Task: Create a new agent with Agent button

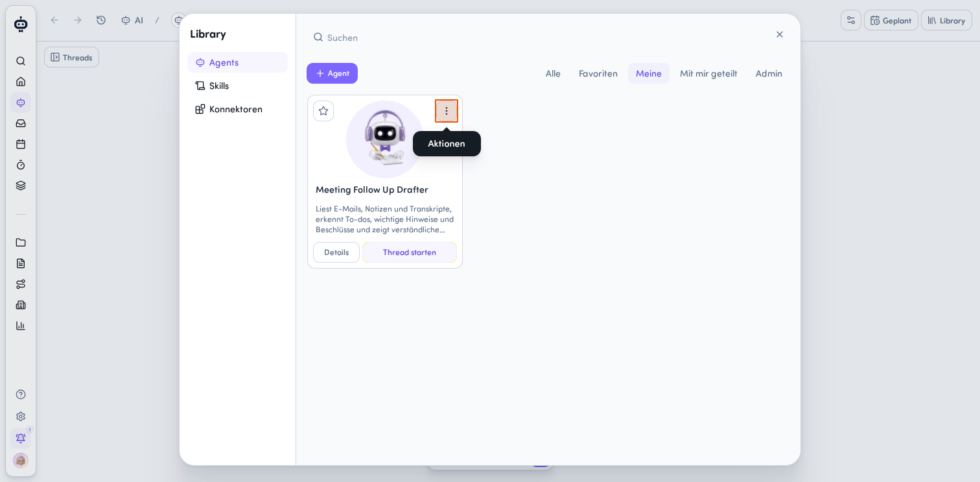Action: click(x=332, y=73)
